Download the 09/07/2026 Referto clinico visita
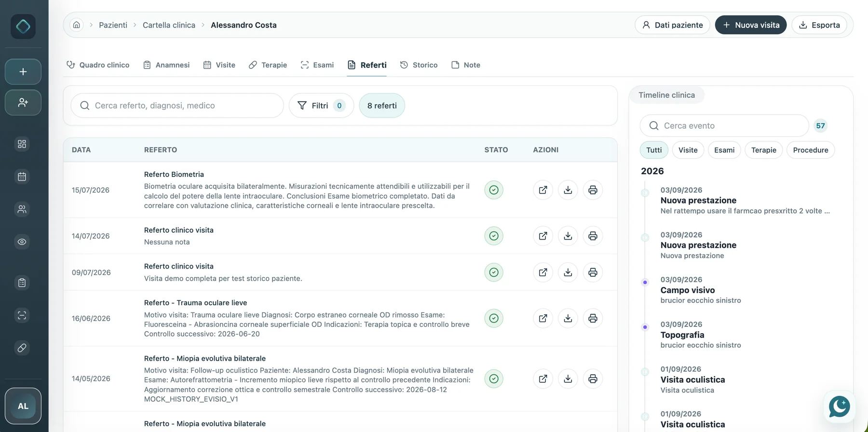Image resolution: width=868 pixels, height=432 pixels. [568, 272]
